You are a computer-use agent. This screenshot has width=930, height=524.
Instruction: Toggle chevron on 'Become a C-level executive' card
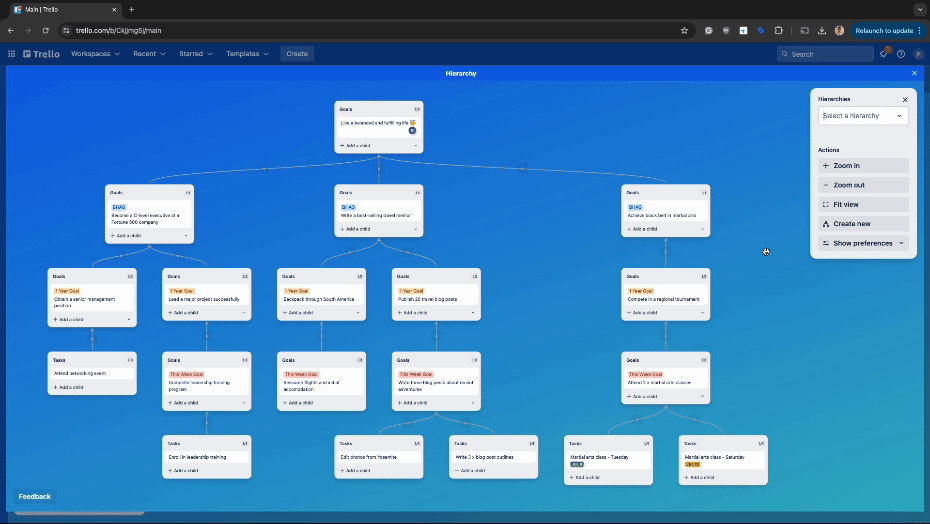[x=186, y=236]
